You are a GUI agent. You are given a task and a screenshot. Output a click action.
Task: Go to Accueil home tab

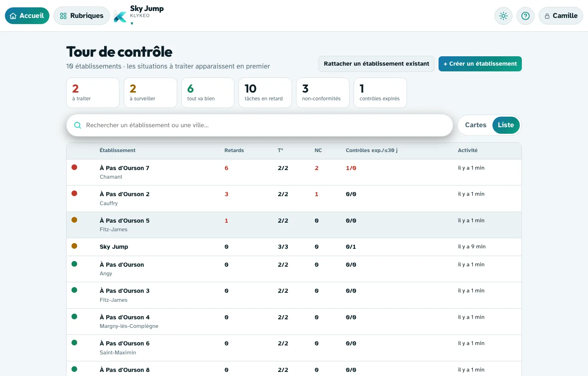pos(27,16)
